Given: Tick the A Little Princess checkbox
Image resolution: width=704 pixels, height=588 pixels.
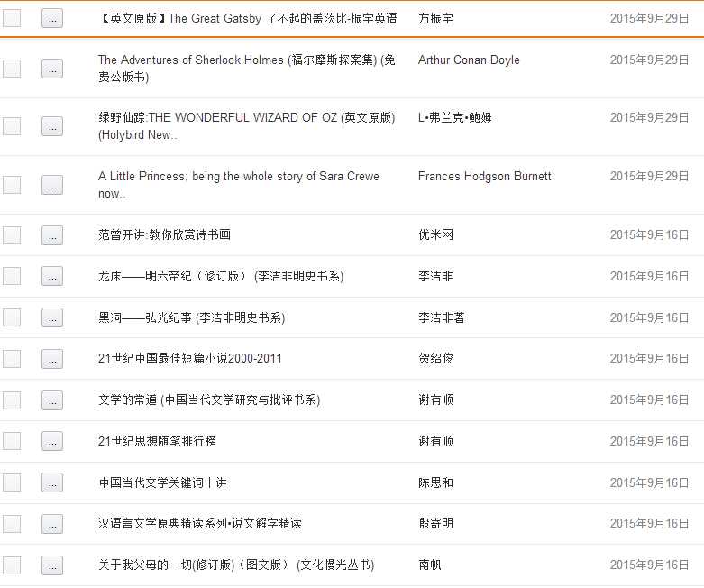Looking at the screenshot, I should tap(12, 185).
